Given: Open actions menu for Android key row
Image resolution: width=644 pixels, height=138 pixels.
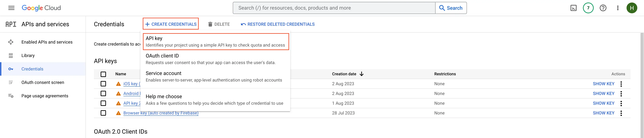Looking at the screenshot, I should (621, 94).
